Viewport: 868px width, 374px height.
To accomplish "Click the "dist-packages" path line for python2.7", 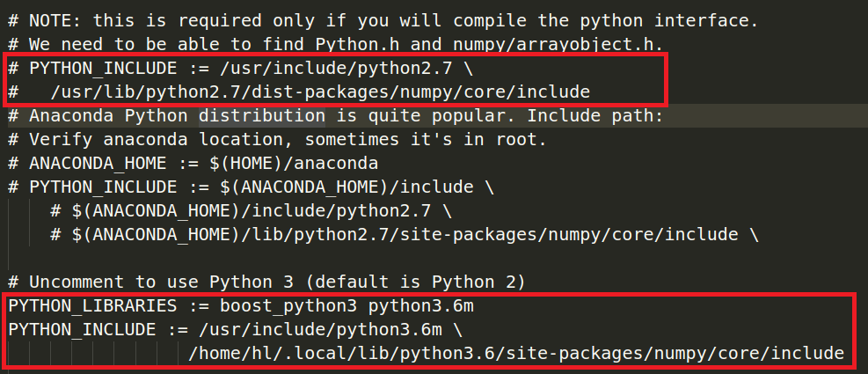I will 320,92.
